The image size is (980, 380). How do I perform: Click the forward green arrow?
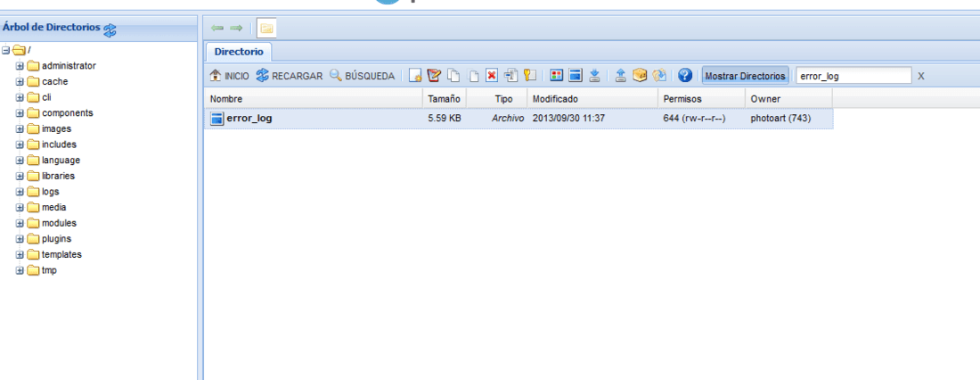pos(236,29)
